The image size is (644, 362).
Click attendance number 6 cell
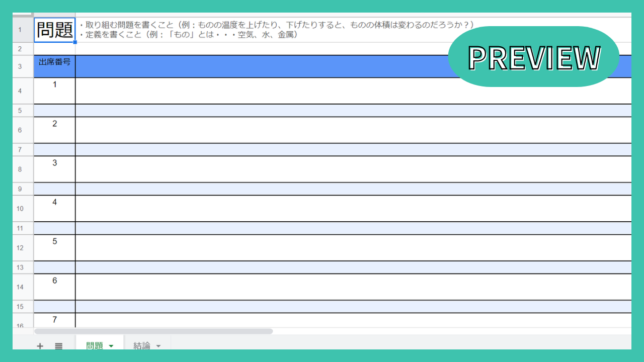(x=55, y=287)
